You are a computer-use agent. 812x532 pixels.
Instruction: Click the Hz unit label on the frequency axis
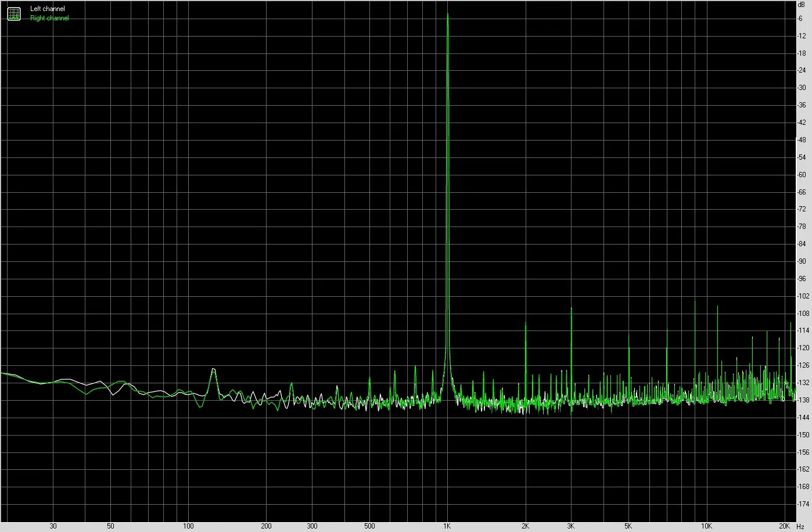point(800,526)
